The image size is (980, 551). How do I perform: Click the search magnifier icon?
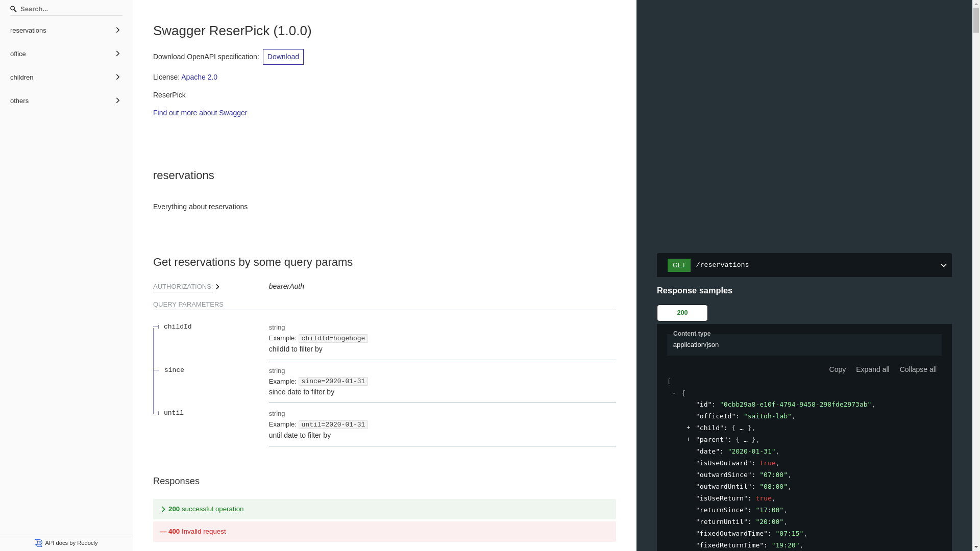coord(14,9)
